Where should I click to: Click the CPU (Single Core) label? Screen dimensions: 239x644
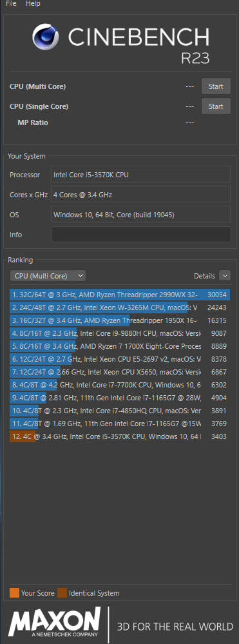pyautogui.click(x=39, y=106)
